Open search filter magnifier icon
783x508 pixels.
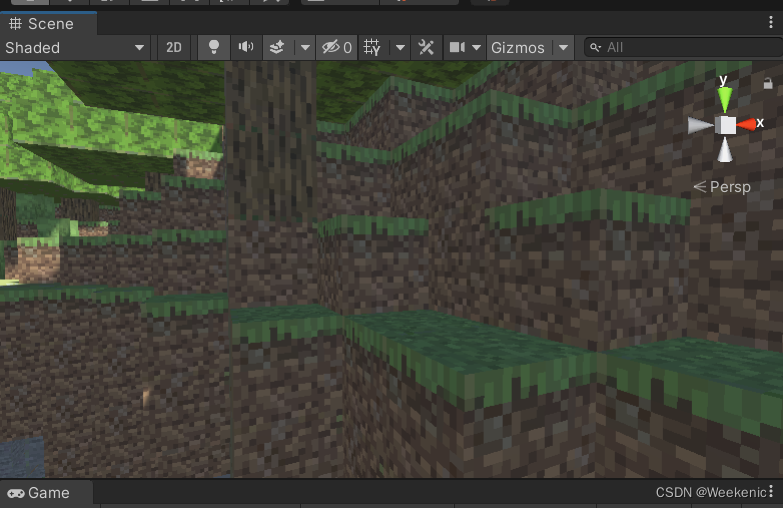[x=596, y=47]
